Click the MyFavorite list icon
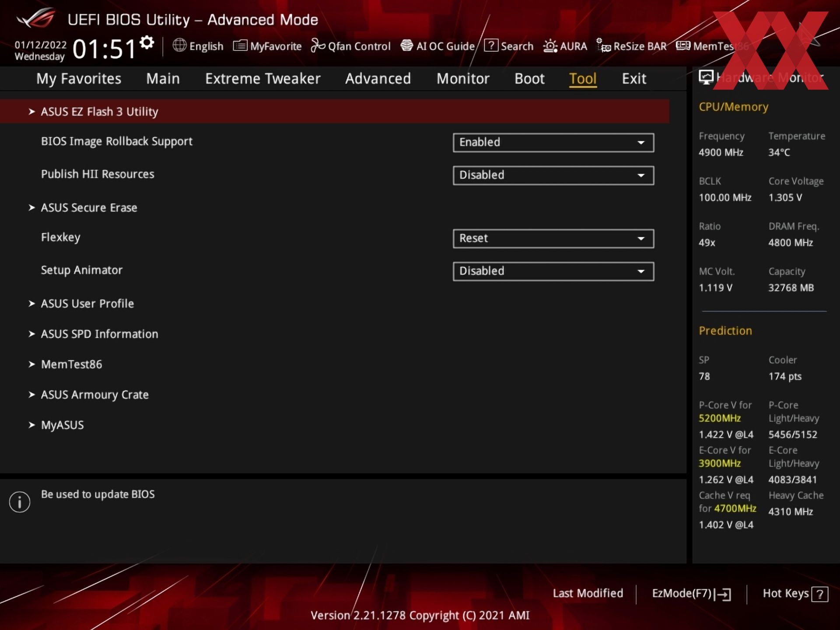 240,45
